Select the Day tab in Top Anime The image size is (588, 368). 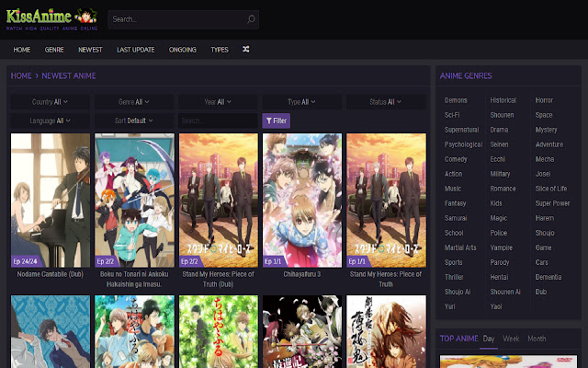[x=489, y=339]
